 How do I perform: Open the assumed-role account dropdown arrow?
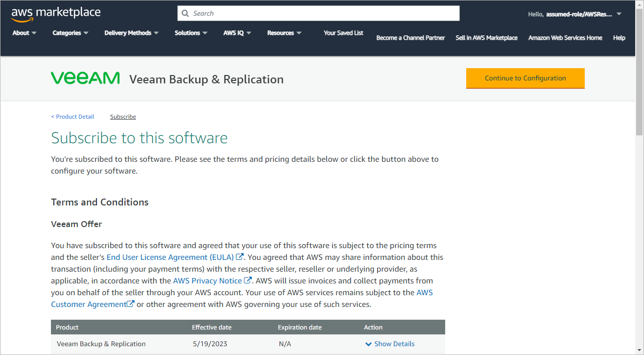pos(619,14)
